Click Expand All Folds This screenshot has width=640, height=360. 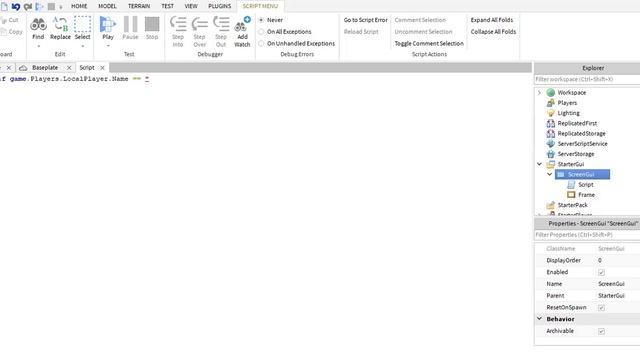coord(492,20)
